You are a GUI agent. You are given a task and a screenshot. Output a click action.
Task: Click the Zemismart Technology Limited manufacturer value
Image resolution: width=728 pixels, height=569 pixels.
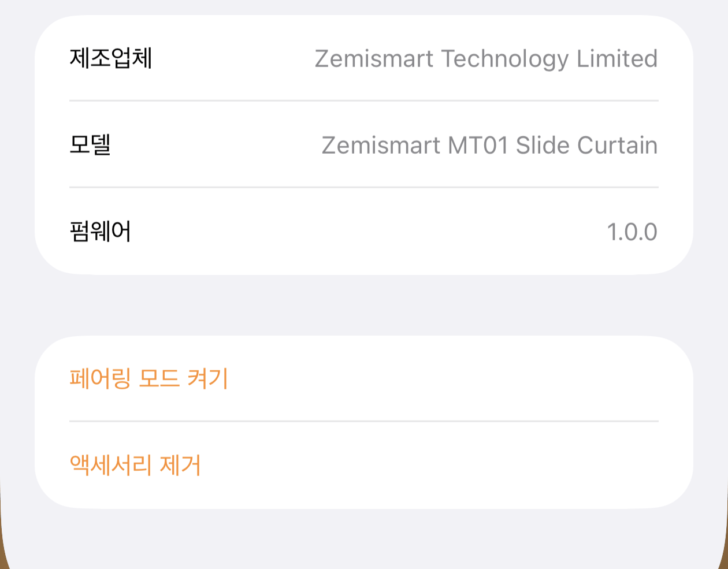[486, 59]
